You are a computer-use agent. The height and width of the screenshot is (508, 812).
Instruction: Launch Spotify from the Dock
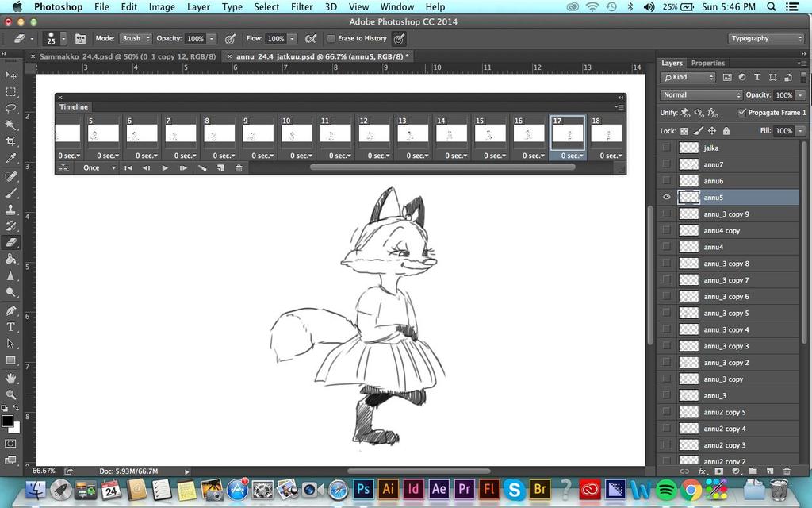(666, 489)
